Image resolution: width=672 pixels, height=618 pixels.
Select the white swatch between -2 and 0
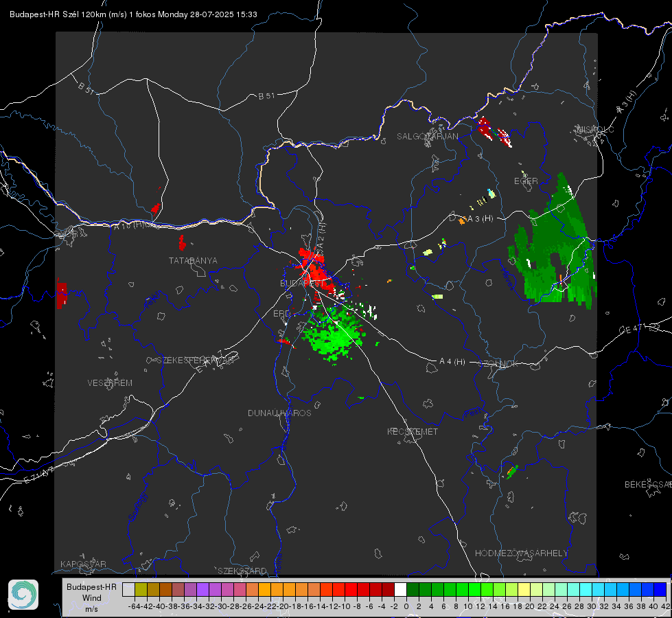[400, 589]
